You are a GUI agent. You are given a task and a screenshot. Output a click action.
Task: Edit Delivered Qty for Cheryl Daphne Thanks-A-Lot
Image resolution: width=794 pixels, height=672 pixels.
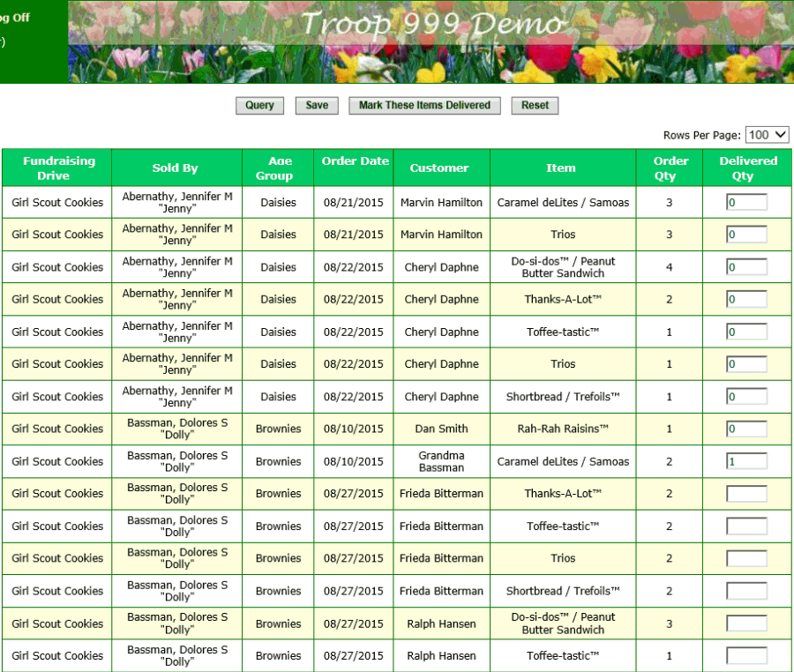746,299
